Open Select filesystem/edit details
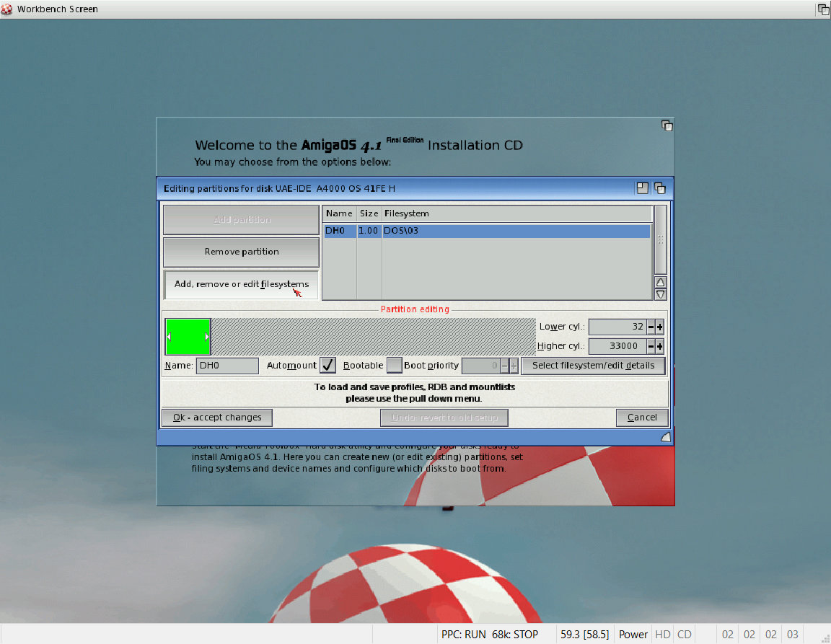This screenshot has height=644, width=831. 593,365
